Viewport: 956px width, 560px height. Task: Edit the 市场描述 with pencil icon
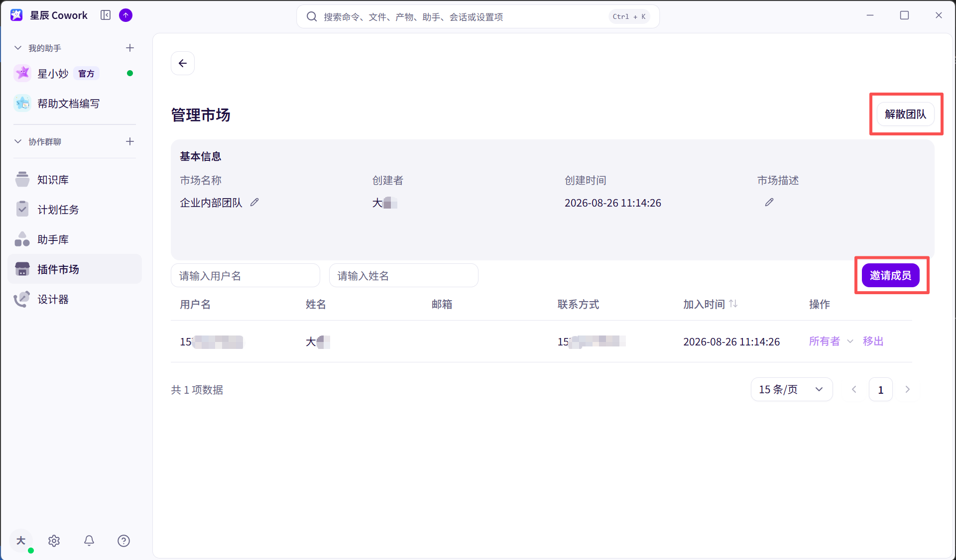[769, 202]
